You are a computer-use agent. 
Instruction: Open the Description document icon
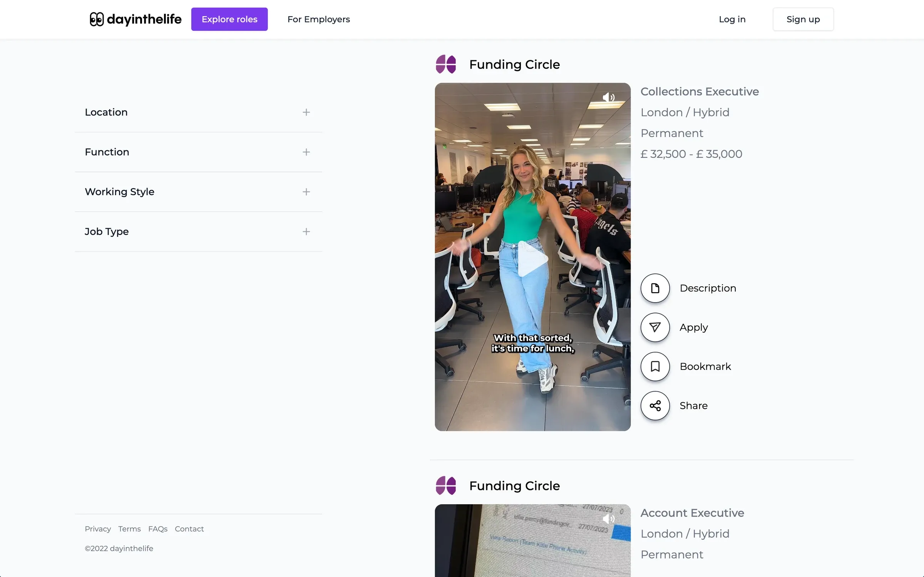655,288
